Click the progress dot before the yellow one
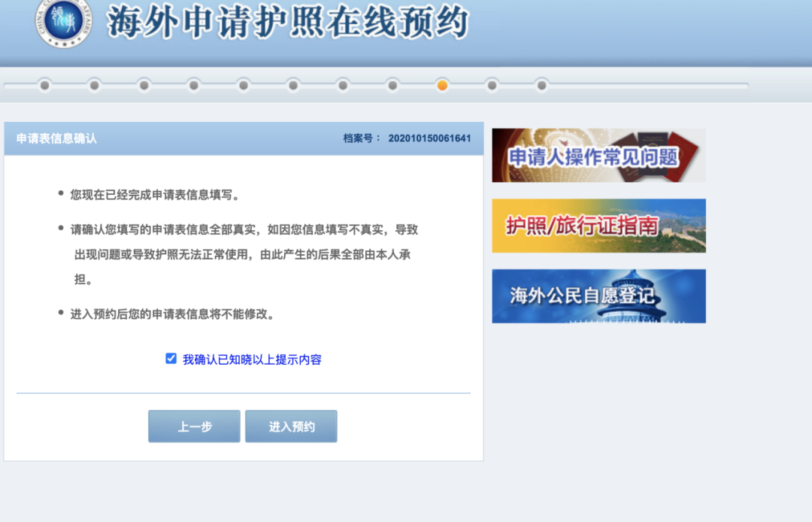This screenshot has height=522, width=812. (393, 85)
